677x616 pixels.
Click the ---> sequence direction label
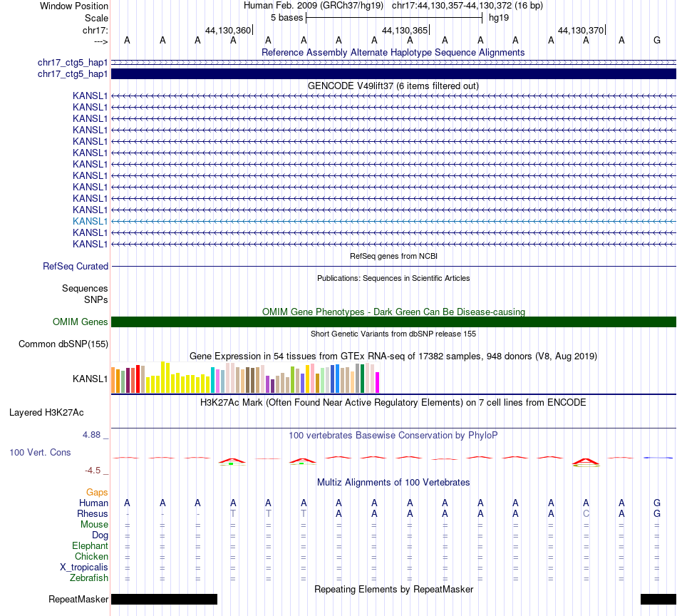click(x=100, y=41)
